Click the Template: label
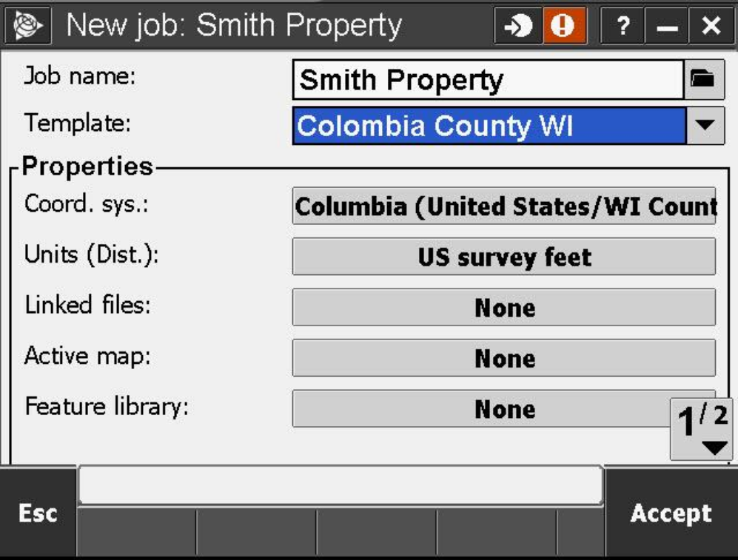 tap(78, 124)
